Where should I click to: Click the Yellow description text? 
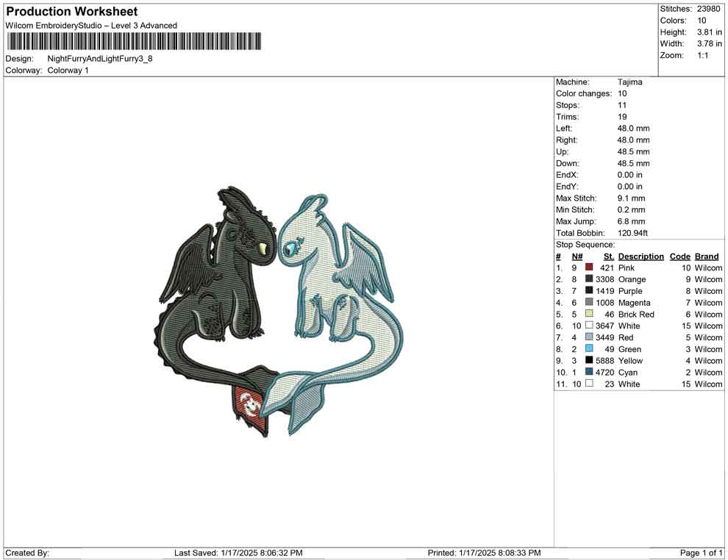pos(630,361)
